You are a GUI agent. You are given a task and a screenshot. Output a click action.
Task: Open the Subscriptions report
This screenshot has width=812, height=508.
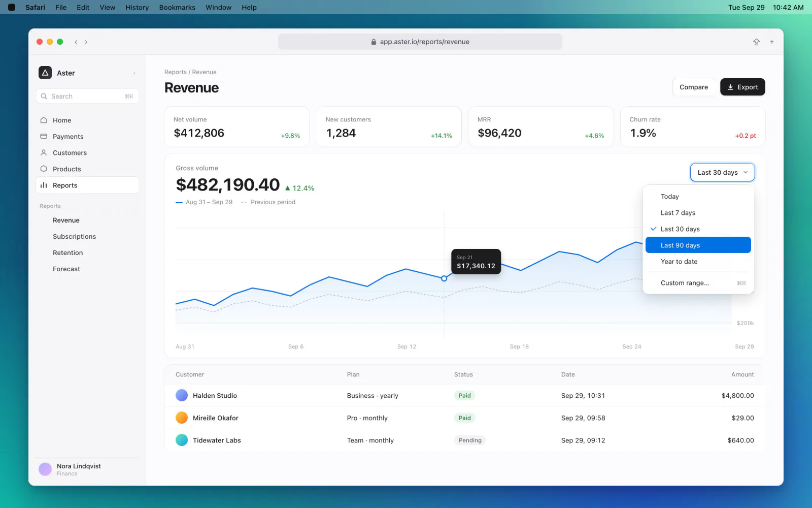coord(74,237)
